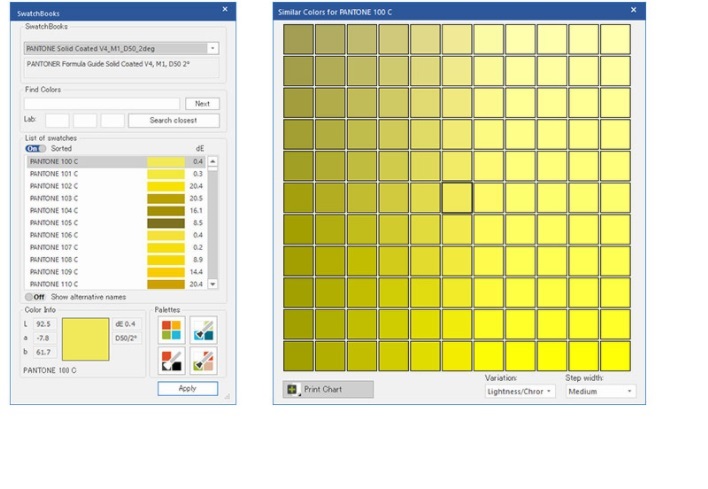708x489 pixels.
Task: Select PANTONE 104 C in the swatch list
Action: pyautogui.click(x=116, y=210)
